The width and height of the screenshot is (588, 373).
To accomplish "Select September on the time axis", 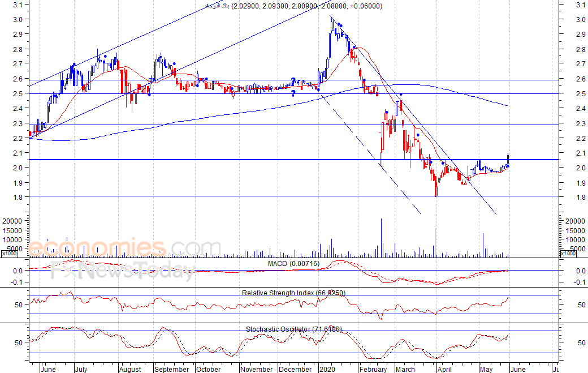I will coord(171,369).
